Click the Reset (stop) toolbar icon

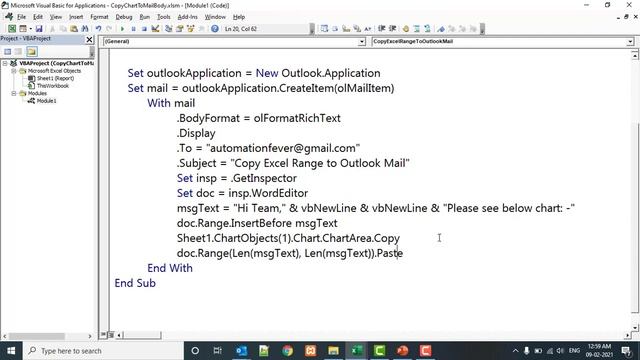click(144, 29)
